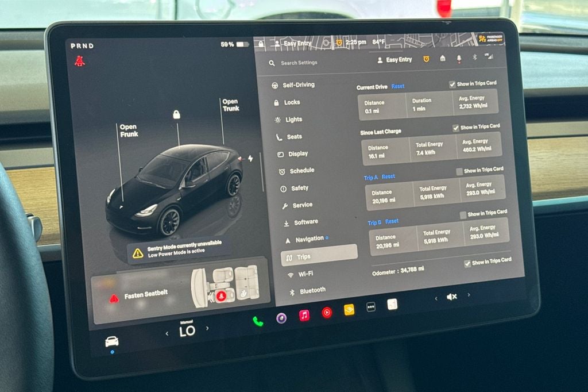Open the three-dot app launcher icon

click(x=370, y=307)
